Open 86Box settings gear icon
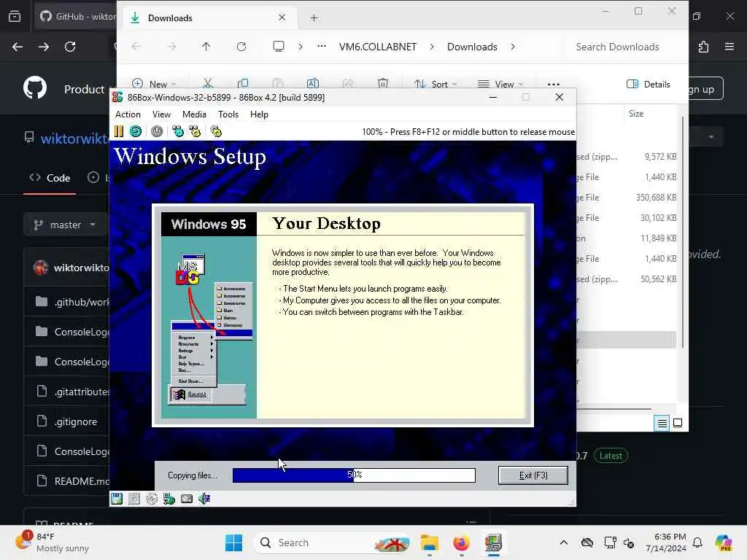 pyautogui.click(x=216, y=131)
